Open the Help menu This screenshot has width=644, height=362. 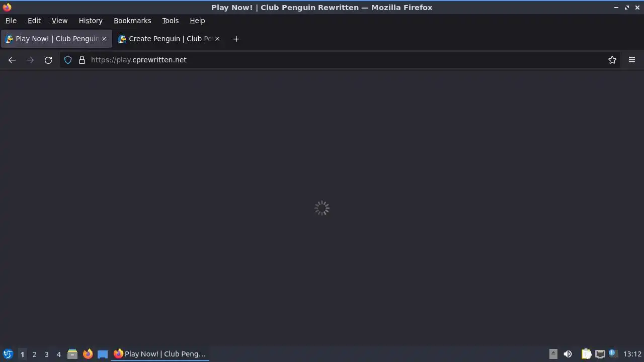pyautogui.click(x=197, y=21)
